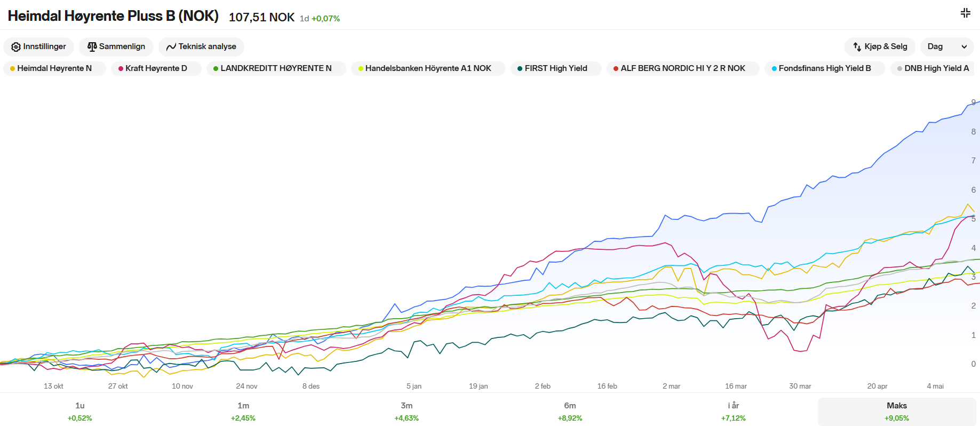Click the +7,12% return under i år

(734, 419)
